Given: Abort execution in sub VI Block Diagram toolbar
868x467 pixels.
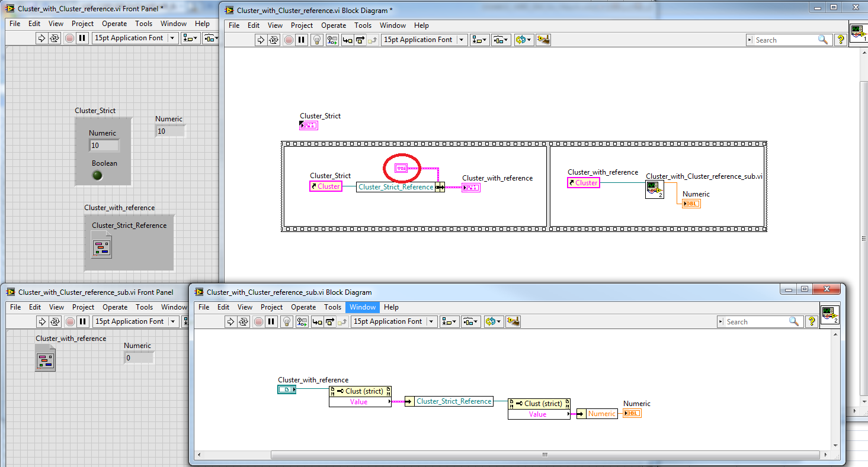Looking at the screenshot, I should point(258,321).
